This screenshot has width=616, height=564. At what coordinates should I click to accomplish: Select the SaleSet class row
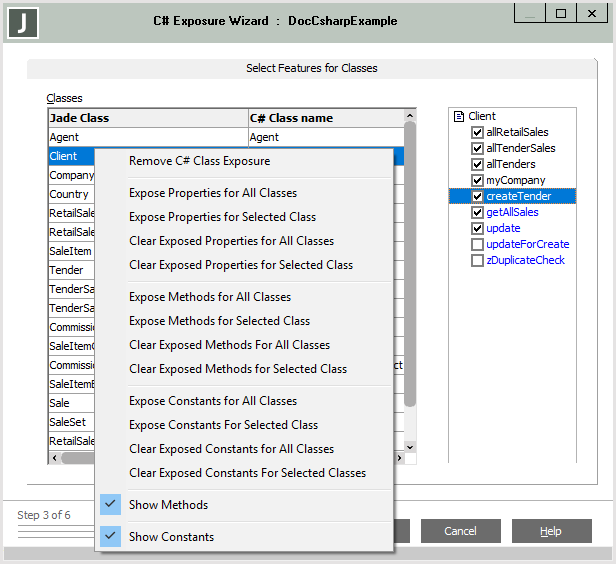point(71,422)
